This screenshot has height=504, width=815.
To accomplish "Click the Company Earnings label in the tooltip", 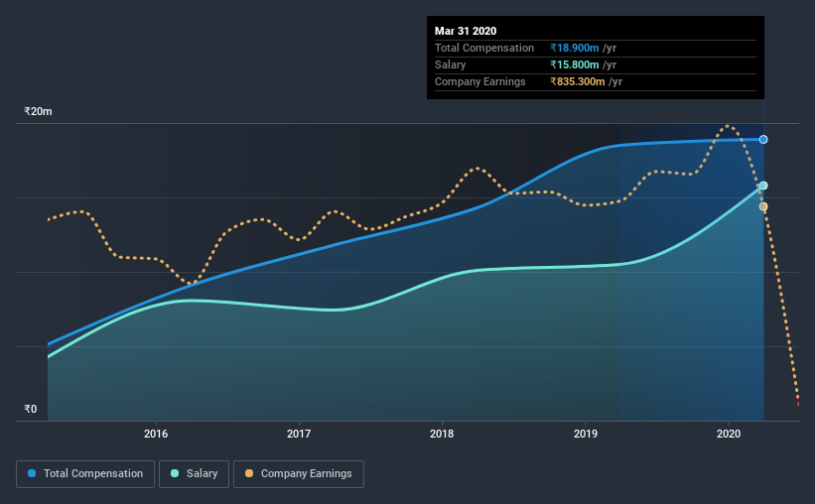I will pyautogui.click(x=479, y=81).
